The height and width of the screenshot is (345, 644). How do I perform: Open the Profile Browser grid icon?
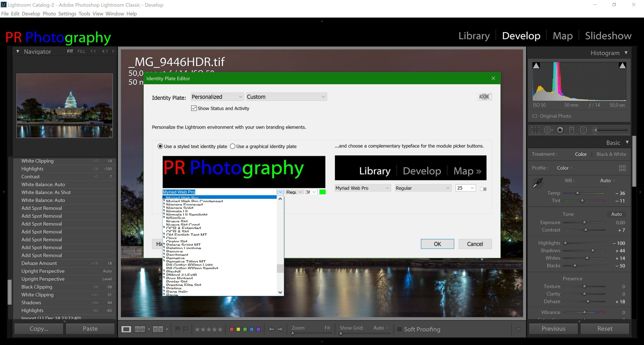[622, 168]
